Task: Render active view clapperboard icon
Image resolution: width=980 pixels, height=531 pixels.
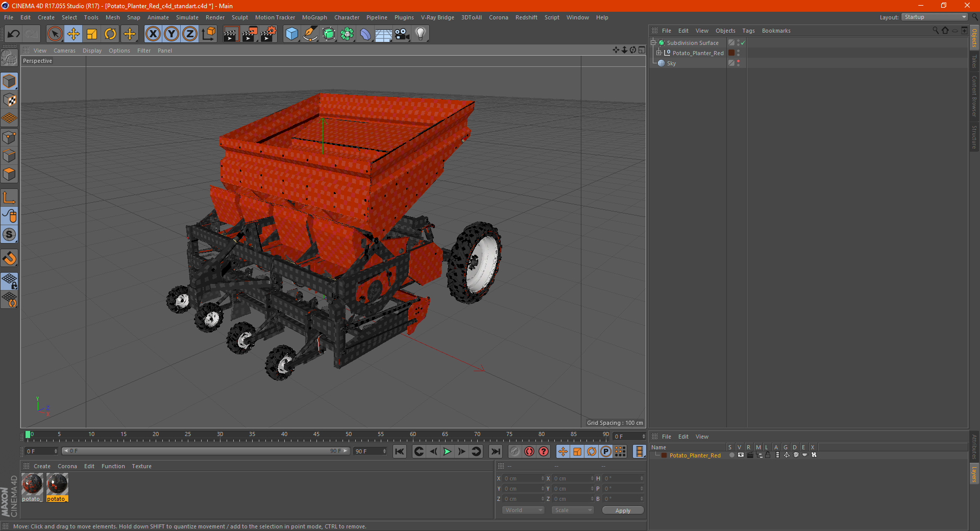Action: click(x=231, y=34)
